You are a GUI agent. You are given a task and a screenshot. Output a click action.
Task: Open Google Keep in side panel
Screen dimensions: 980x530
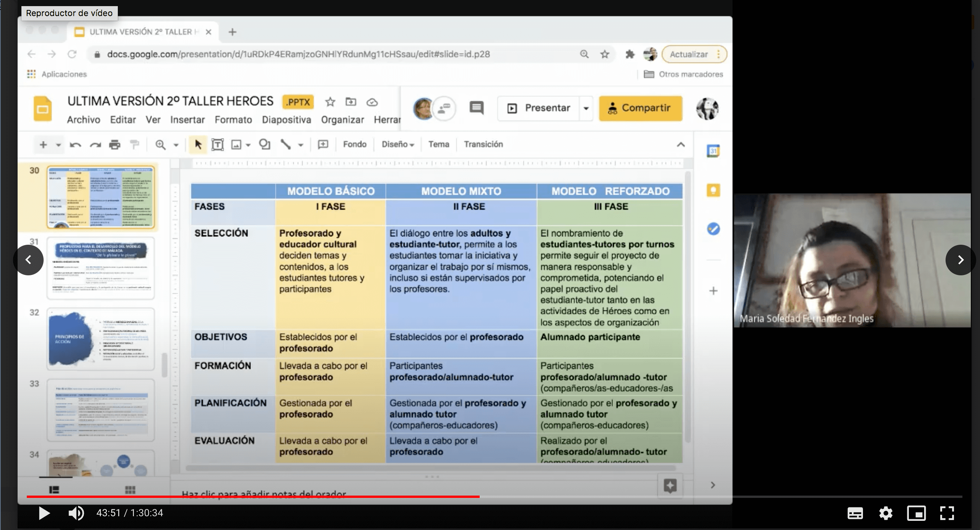point(713,190)
